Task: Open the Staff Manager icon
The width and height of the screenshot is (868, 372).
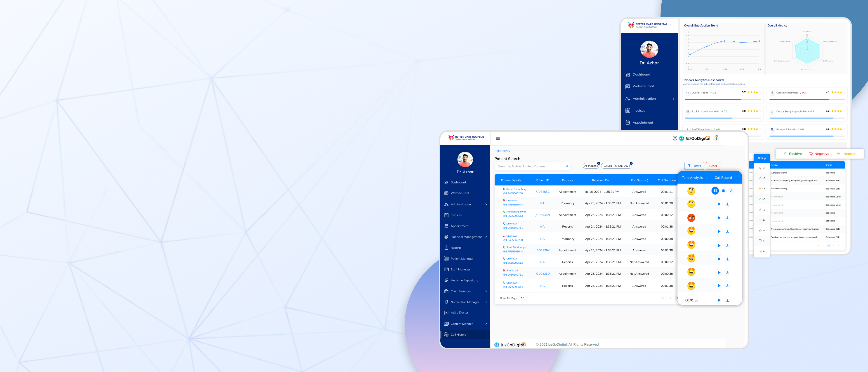Action: click(446, 269)
